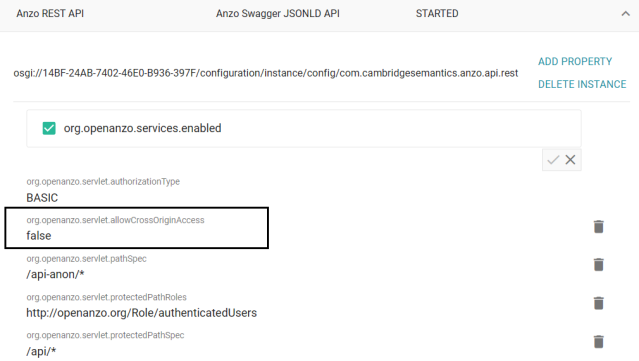The height and width of the screenshot is (361, 639).
Task: Click the Anzo REST API header title
Action: point(50,14)
